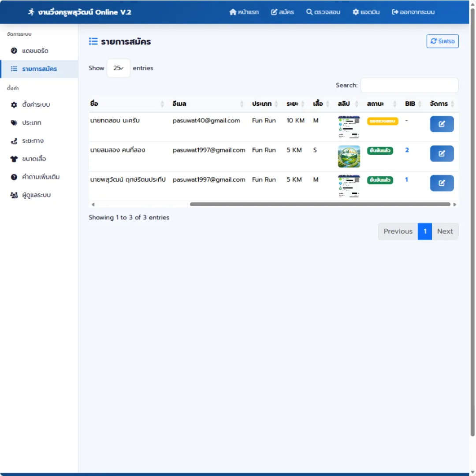Image resolution: width=476 pixels, height=476 pixels.
Task: Sort table by BIB column
Action: (413, 104)
